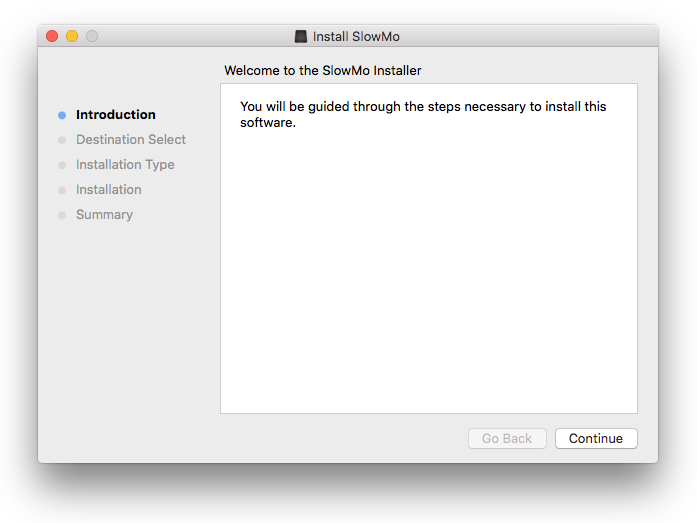Viewport: 697px width, 523px height.
Task: Jump to the Summary step
Action: pyautogui.click(x=104, y=215)
